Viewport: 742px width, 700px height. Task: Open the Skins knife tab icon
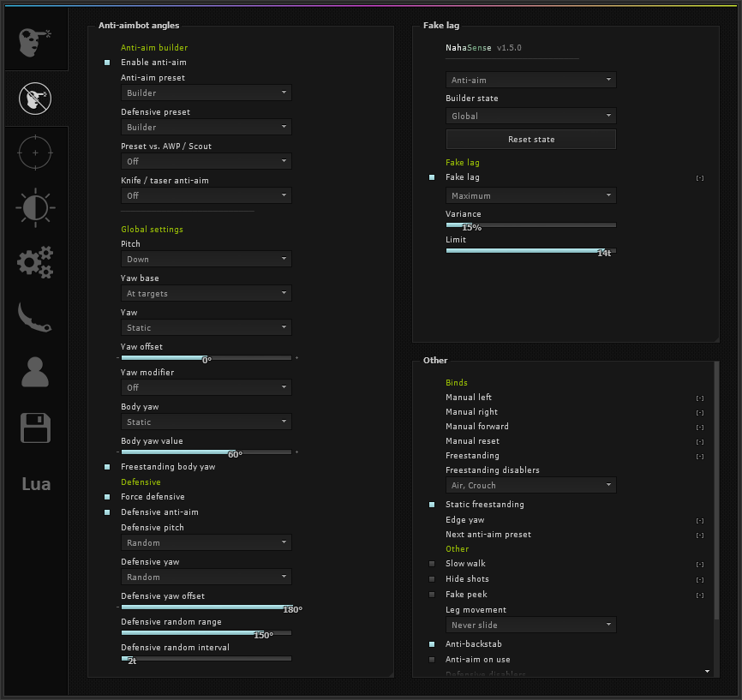[x=35, y=317]
